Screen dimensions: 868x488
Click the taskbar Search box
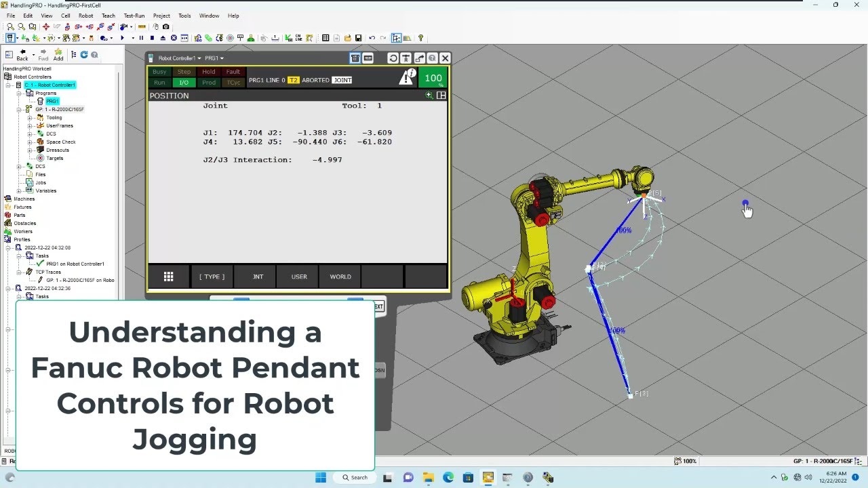(x=355, y=477)
